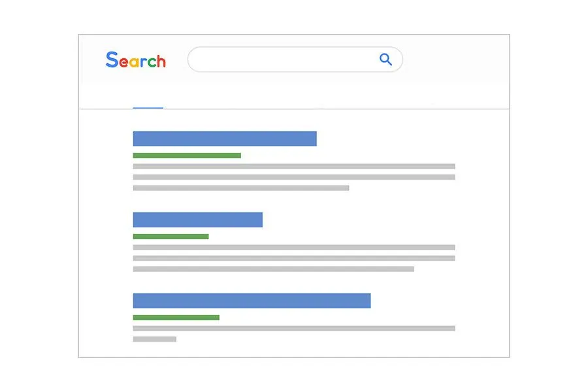Screen dimensions: 588x392
Task: Click the long gray line of third snippet
Action: coord(294,328)
